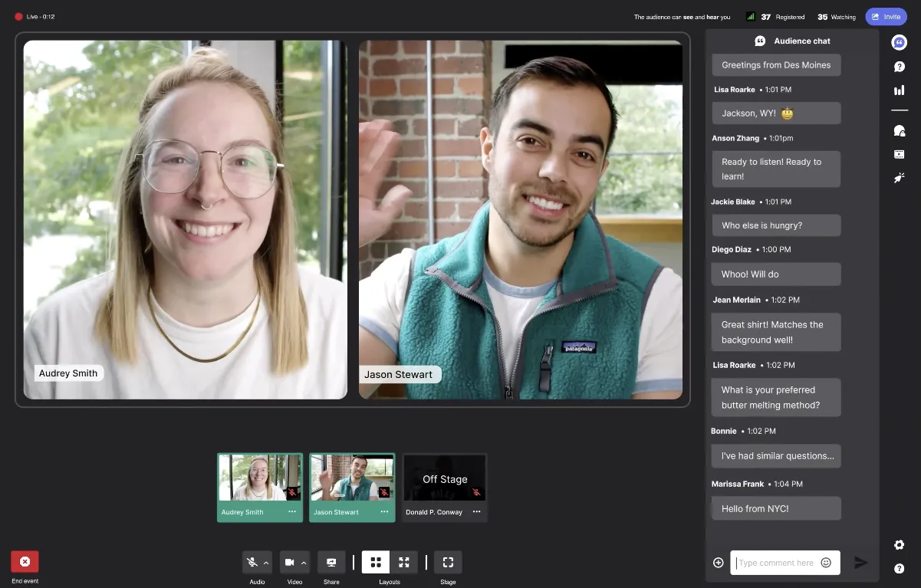Viewport: 921px width, 588px height.
Task: Open the click-action cursor sidebar icon
Action: coord(900,178)
